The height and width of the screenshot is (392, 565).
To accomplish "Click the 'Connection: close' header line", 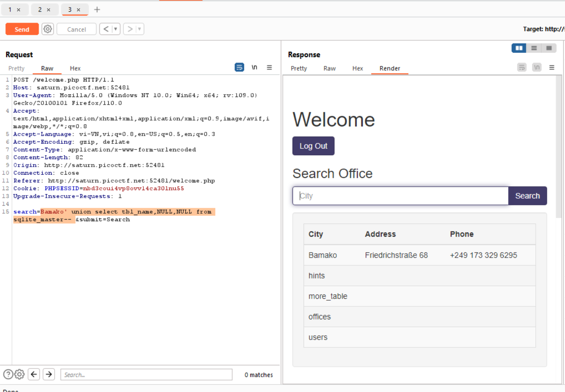I will (46, 173).
